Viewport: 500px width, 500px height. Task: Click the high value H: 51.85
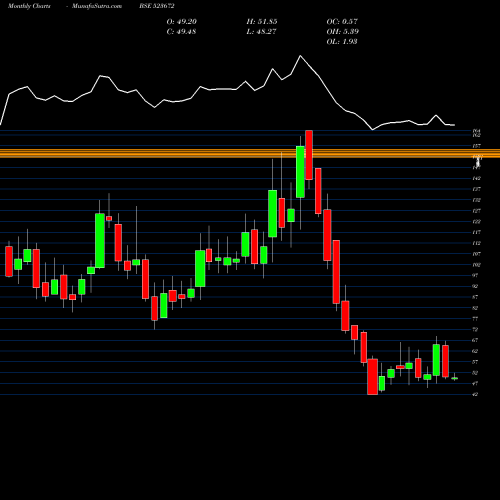pyautogui.click(x=262, y=22)
